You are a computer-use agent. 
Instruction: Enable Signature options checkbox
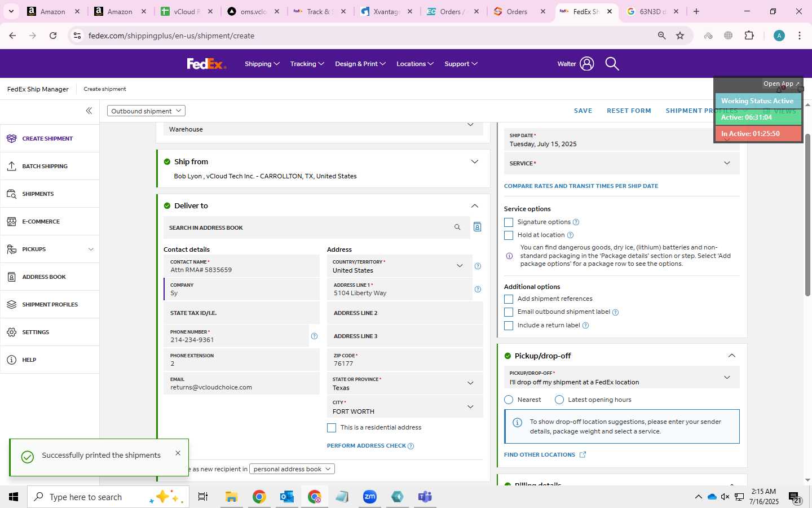[509, 222]
